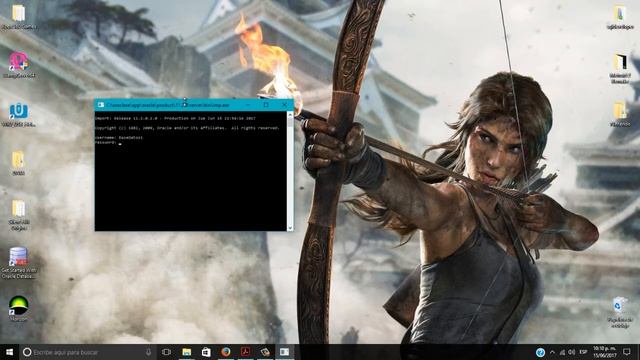Viewport: 640px width, 360px height.
Task: Open File Explorer from the taskbar
Action: tap(187, 352)
